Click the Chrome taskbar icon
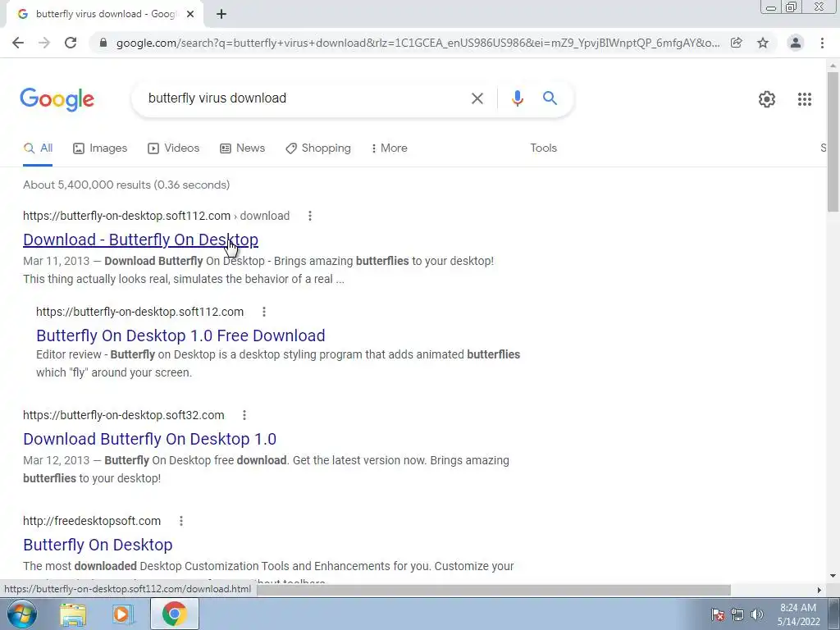The height and width of the screenshot is (630, 840). pyautogui.click(x=174, y=614)
